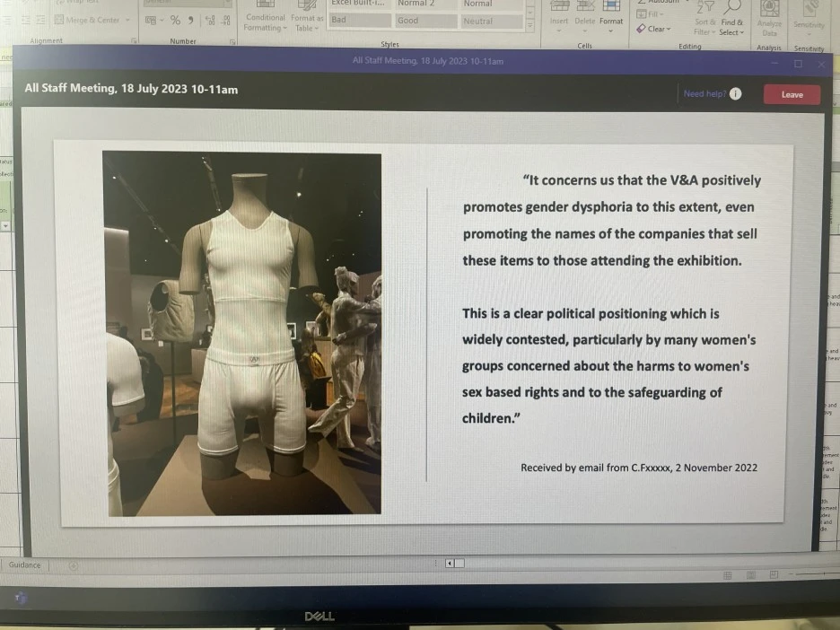Click the horizontal scrollbar left arrow
Viewport: 840px width, 630px height.
point(450,563)
